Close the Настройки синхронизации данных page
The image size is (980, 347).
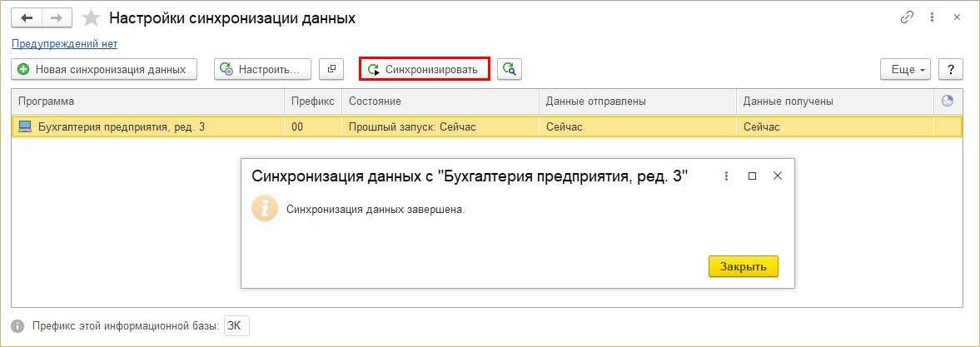click(957, 17)
